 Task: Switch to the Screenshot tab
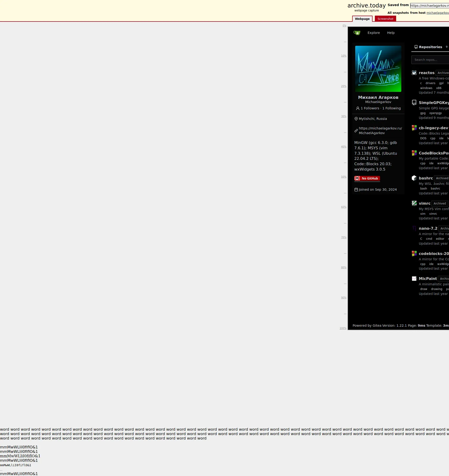[x=385, y=19]
